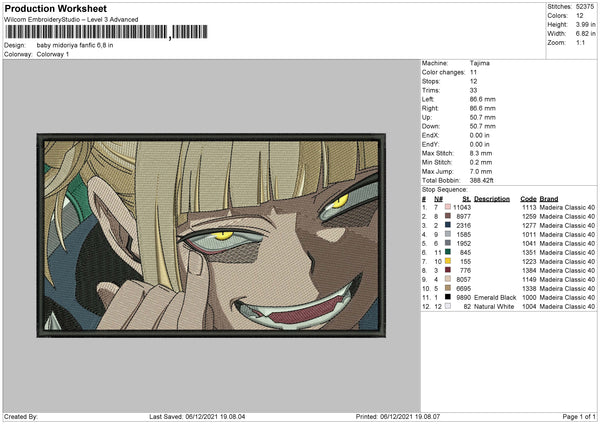Select the Right label in machine stats
Screen dimensions: 600x424
click(x=430, y=108)
